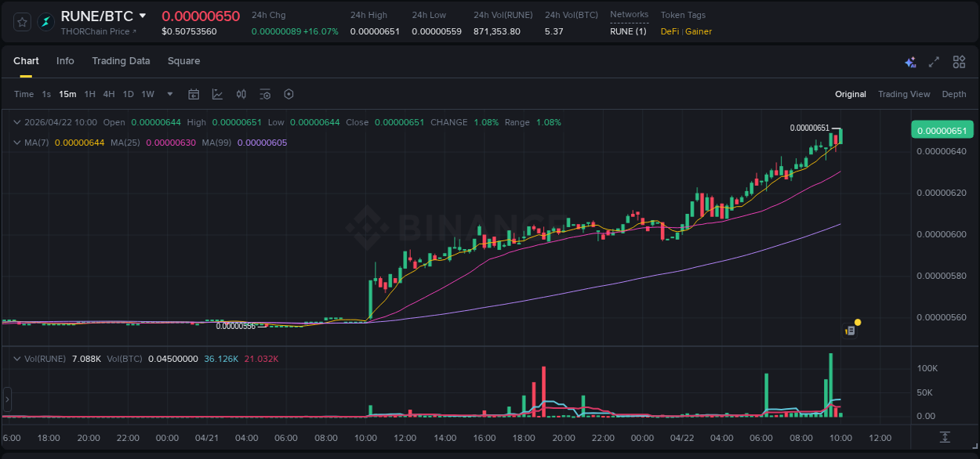
Task: Open the THORChain Price link
Action: [98, 31]
